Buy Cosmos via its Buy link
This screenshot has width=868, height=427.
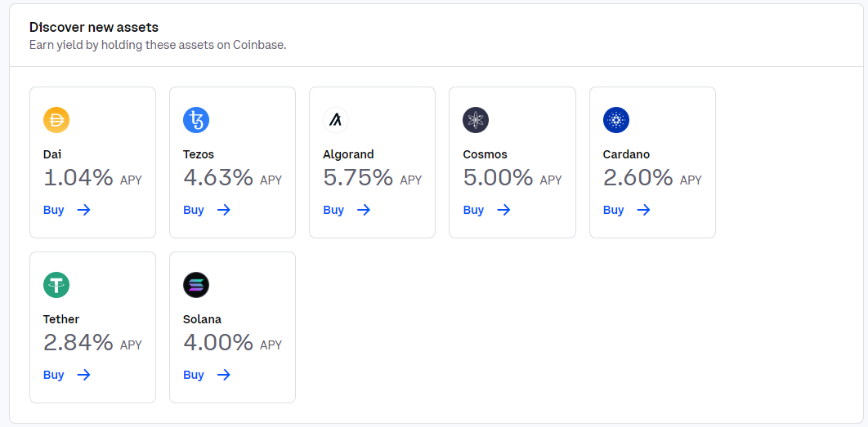click(474, 210)
